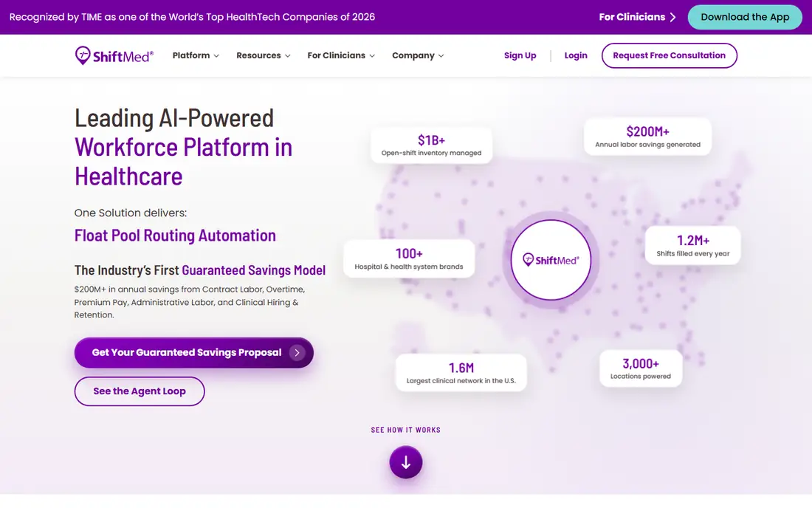Click 'One Solution delivers:' text
This screenshot has height=508, width=812.
131,213
